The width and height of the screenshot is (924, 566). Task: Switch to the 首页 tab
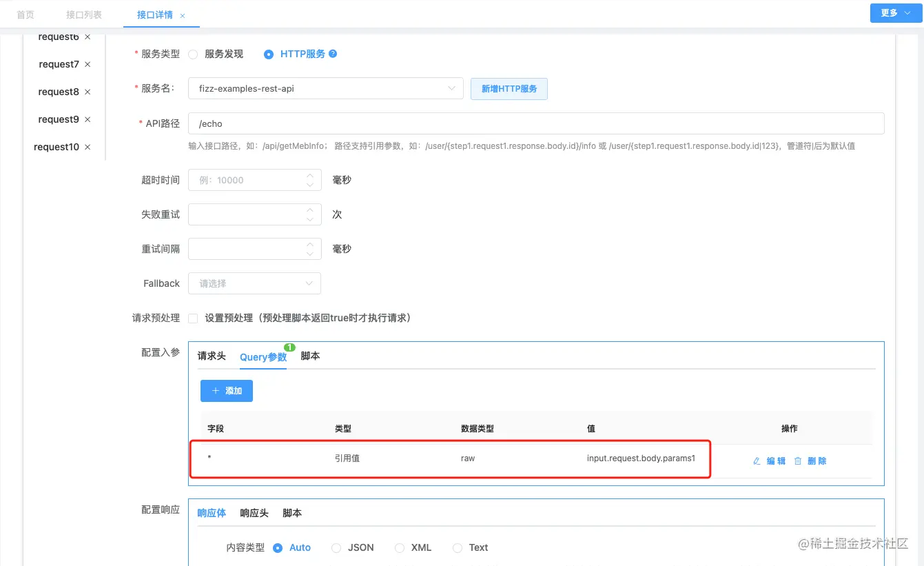[x=25, y=14]
